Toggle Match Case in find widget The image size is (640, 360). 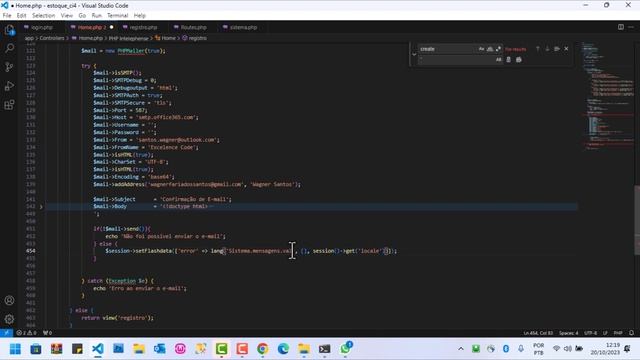(481, 49)
